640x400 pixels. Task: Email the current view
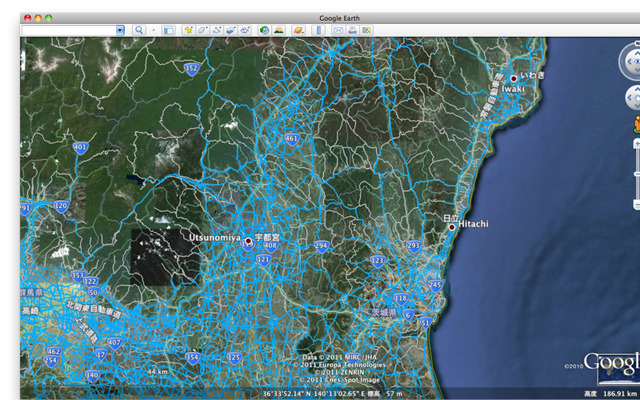(338, 30)
